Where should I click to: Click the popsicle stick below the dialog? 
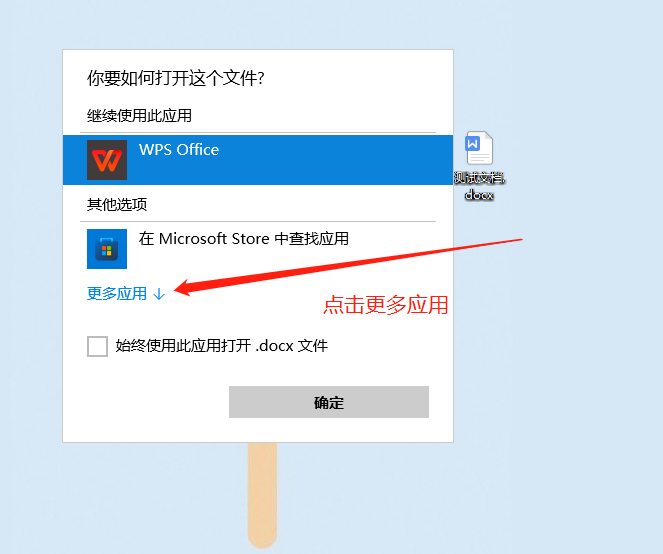click(x=262, y=495)
